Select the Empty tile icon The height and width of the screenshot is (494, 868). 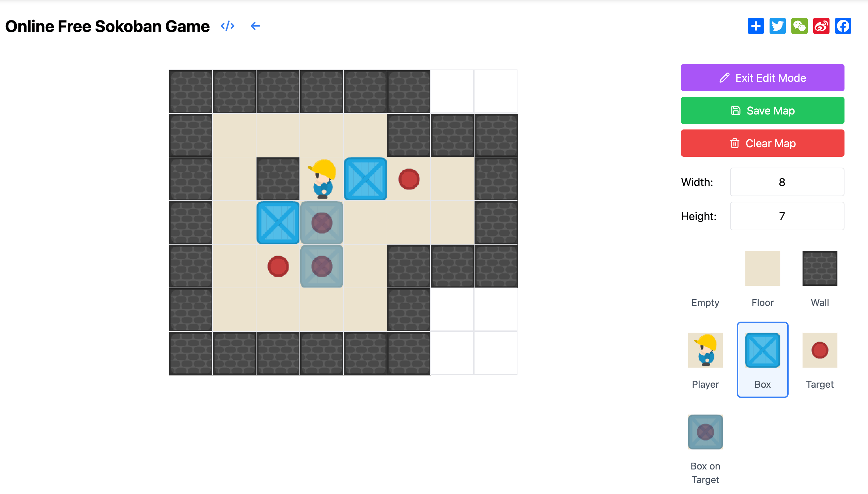[706, 268]
